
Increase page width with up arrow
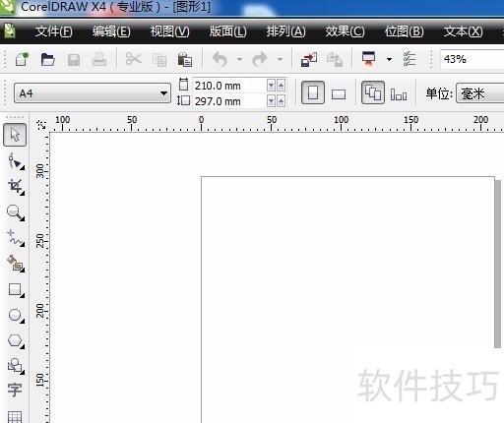(x=281, y=86)
